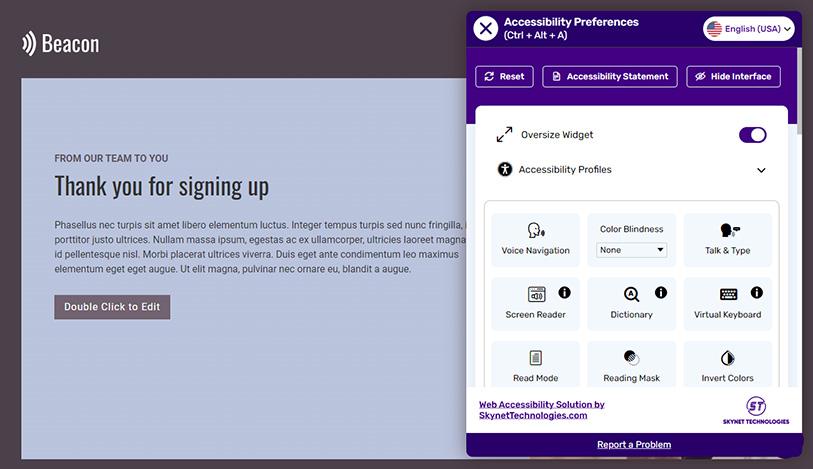
Task: Click the Phasellus nec turpis paragraph
Action: (x=260, y=247)
